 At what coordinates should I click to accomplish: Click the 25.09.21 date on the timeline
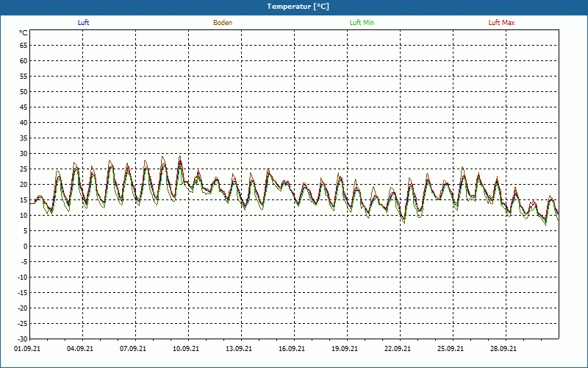(451, 349)
